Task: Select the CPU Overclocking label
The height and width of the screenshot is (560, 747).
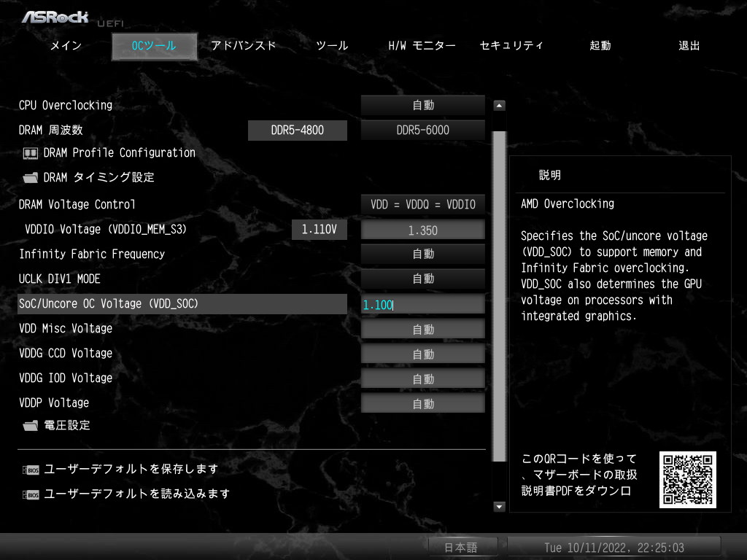Action: point(66,105)
